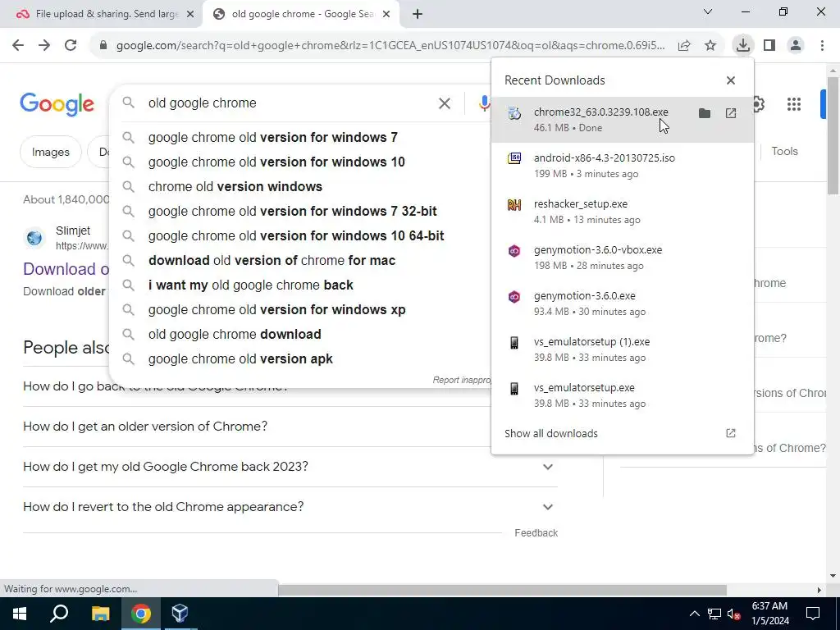
Task: Click the muted volume tray icon
Action: [x=733, y=614]
